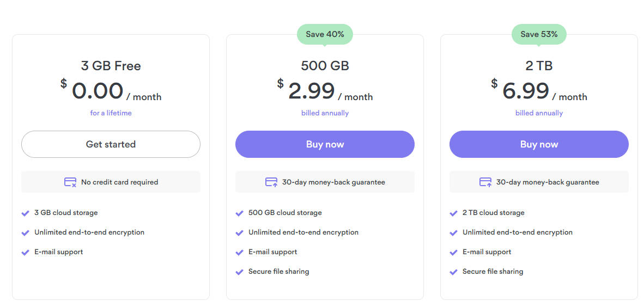Viewport: 644px width, 307px height.
Task: Click Unlimited end-to-end encryption in 2 TB plan
Action: click(x=518, y=232)
